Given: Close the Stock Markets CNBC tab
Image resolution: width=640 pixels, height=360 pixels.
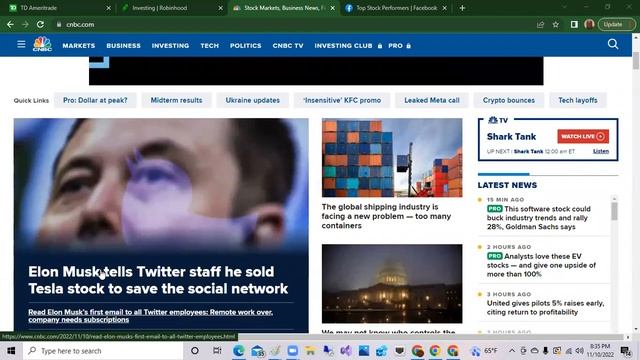Looking at the screenshot, I should (333, 8).
